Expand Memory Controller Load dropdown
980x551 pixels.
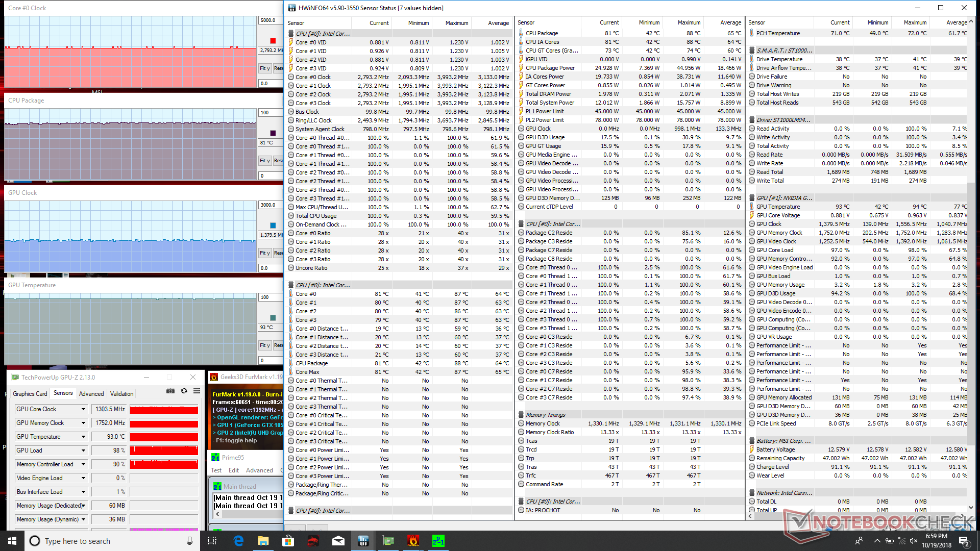point(83,464)
